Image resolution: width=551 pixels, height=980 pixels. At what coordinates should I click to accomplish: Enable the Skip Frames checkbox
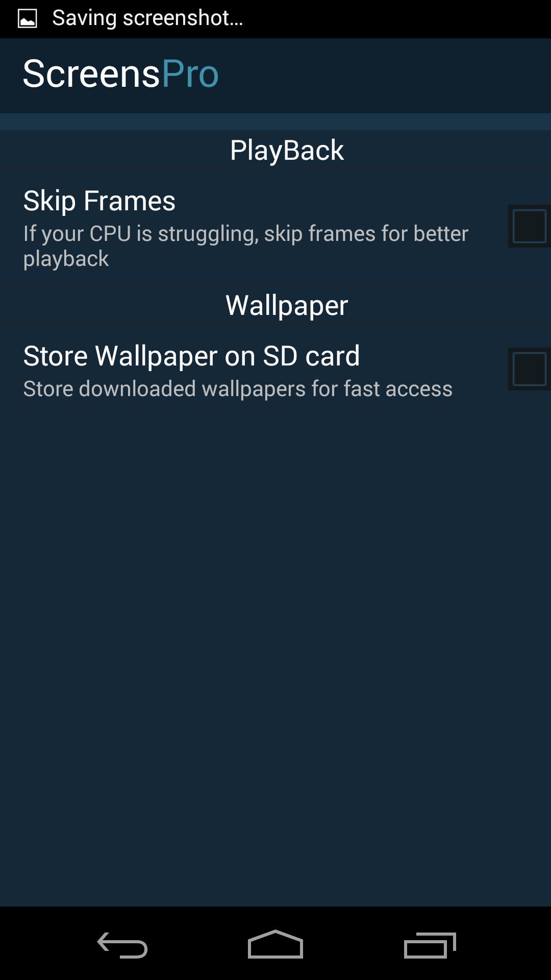(529, 226)
